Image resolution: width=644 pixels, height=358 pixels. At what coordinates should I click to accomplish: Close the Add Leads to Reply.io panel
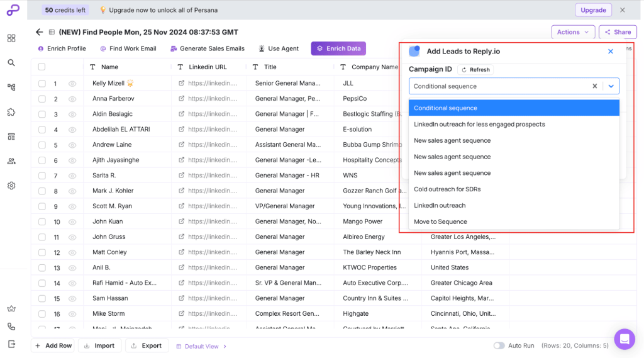[610, 52]
